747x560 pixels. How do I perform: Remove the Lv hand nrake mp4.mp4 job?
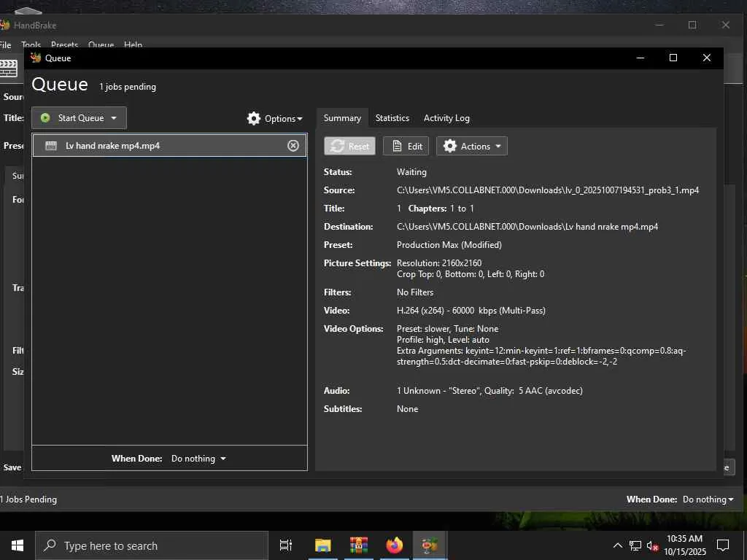click(293, 146)
